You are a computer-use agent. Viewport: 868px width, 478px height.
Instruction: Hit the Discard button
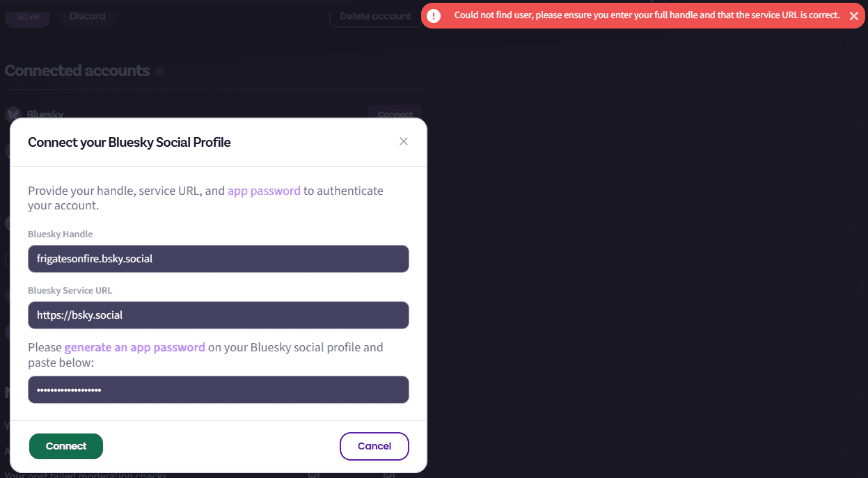(87, 16)
